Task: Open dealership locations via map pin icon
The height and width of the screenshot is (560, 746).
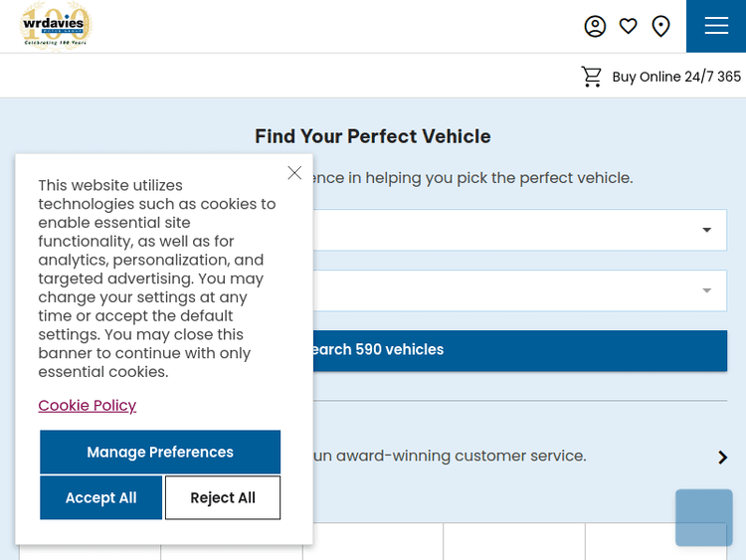Action: tap(660, 26)
